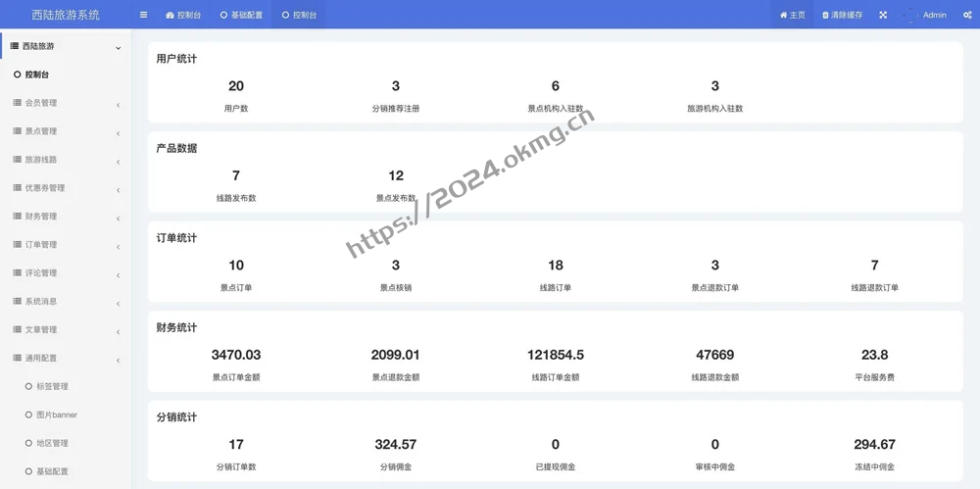Screen dimensions: 980x489
Task: Click the circle icon beside 地区管理
Action: 28,443
